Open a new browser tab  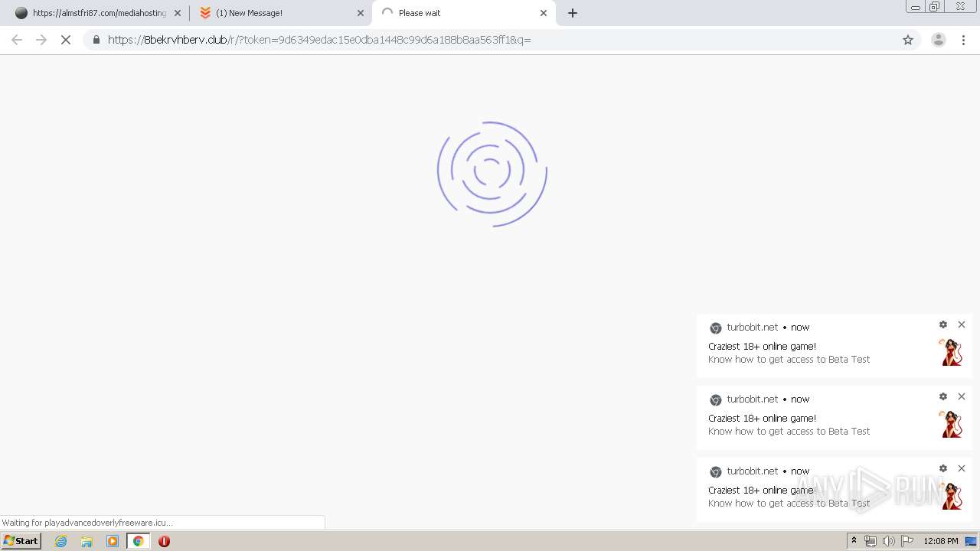(x=573, y=13)
